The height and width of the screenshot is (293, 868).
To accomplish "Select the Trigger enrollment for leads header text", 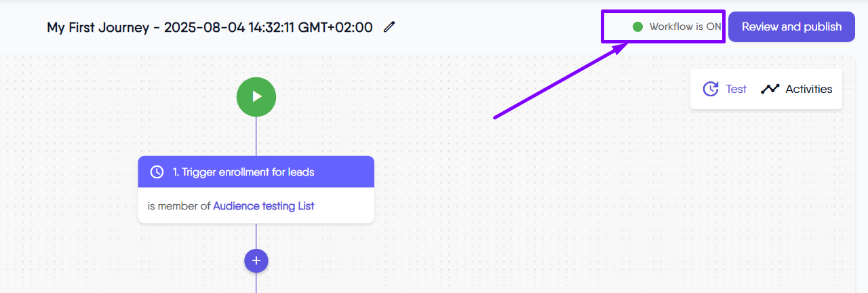I will point(243,172).
